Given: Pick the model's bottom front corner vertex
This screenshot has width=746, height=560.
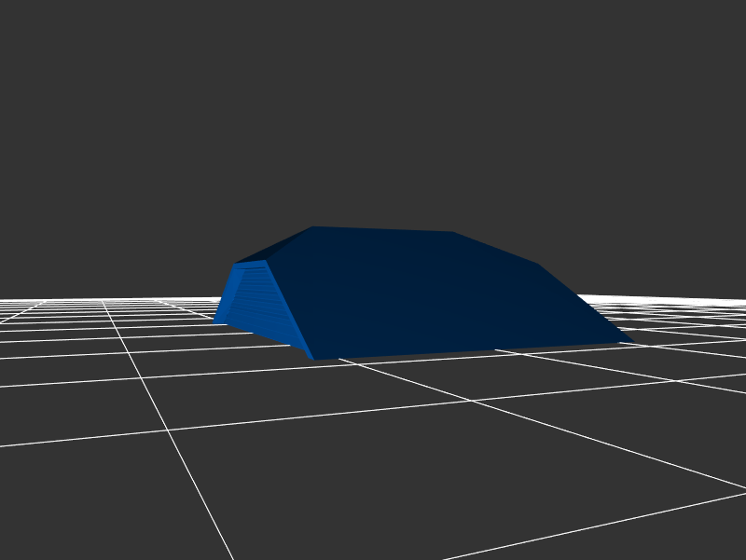Looking at the screenshot, I should pos(313,359).
